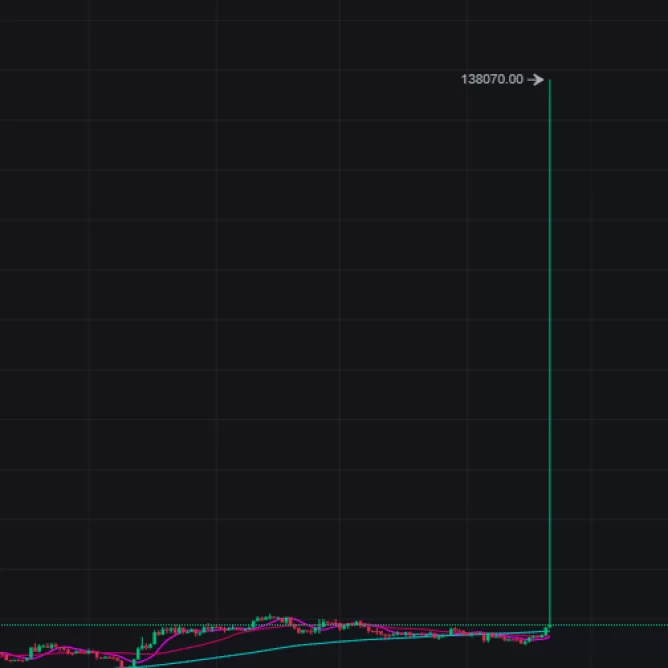Screen dimensions: 668x668
Task: Click the tall green spike wick line
Action: tap(549, 350)
